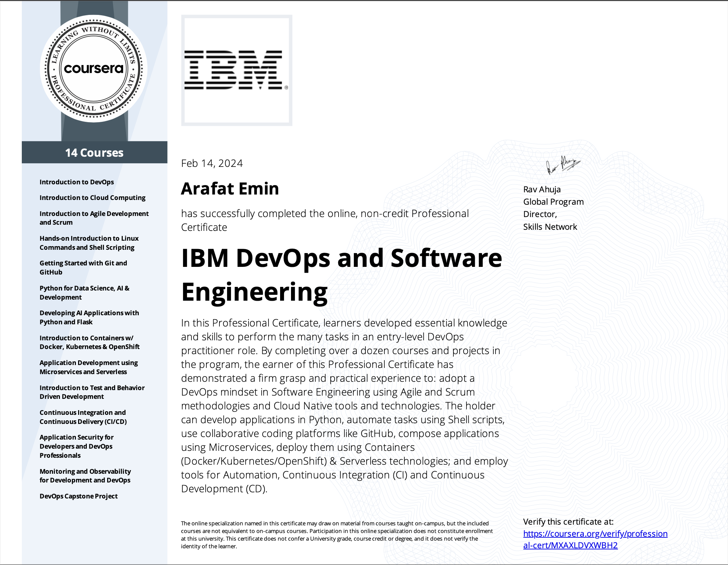Click the IBM DevOps and Software Engineering heading
The width and height of the screenshot is (728, 565).
tap(341, 275)
